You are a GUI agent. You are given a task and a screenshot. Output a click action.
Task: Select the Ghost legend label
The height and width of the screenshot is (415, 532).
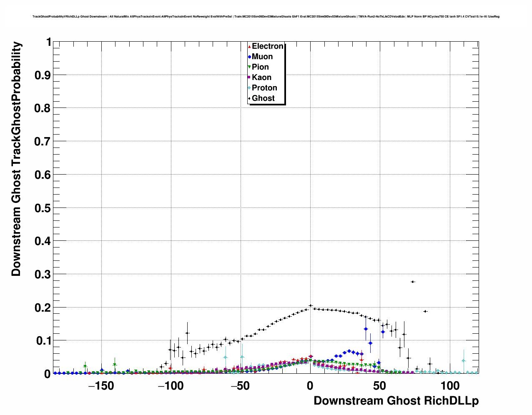click(x=263, y=98)
